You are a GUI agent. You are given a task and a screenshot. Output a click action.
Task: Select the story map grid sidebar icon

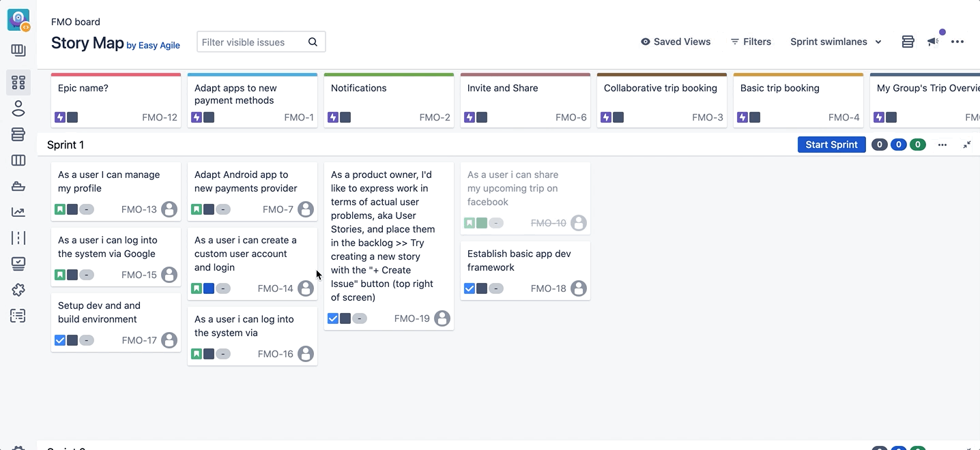[x=18, y=82]
